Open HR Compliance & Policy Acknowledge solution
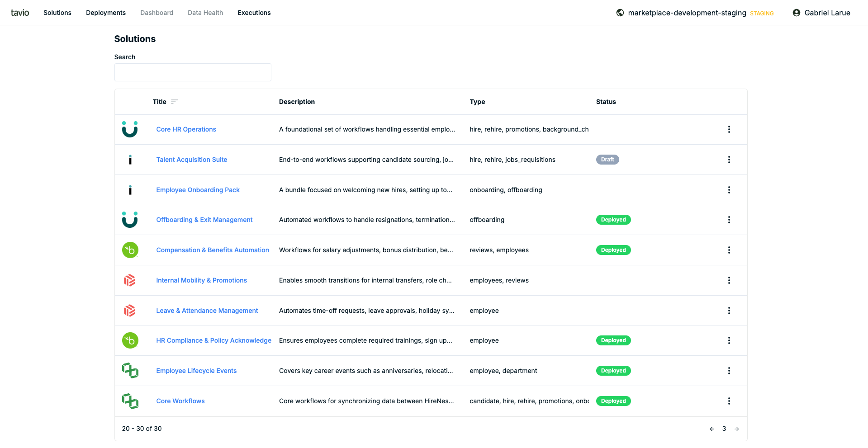The width and height of the screenshot is (868, 448). point(213,340)
